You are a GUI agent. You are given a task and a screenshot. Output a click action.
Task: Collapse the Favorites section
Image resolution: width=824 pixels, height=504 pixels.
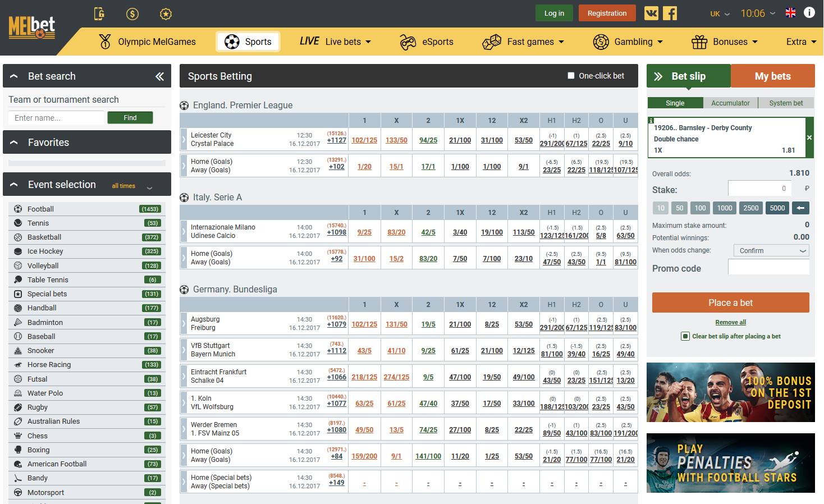[14, 143]
